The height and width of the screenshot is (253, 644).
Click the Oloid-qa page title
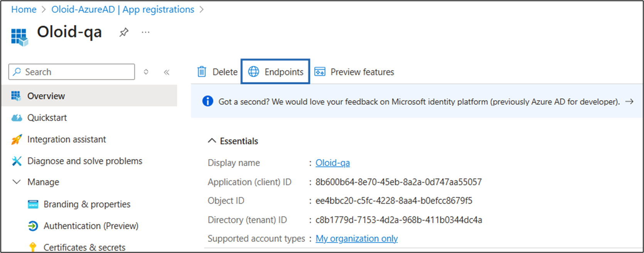click(69, 32)
